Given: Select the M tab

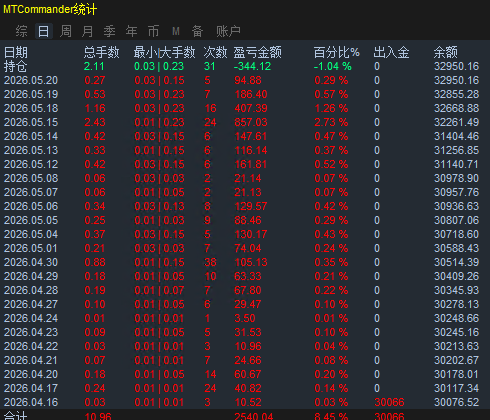Looking at the screenshot, I should point(176,31).
